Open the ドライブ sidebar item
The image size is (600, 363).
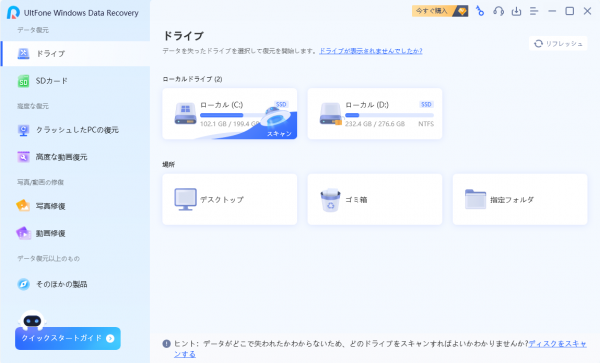pos(76,54)
